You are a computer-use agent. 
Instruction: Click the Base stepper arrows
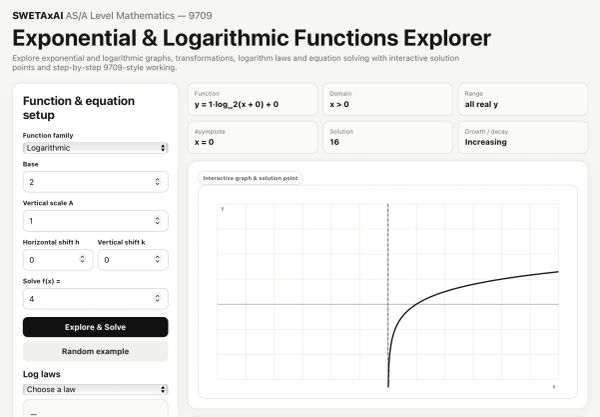click(x=157, y=182)
